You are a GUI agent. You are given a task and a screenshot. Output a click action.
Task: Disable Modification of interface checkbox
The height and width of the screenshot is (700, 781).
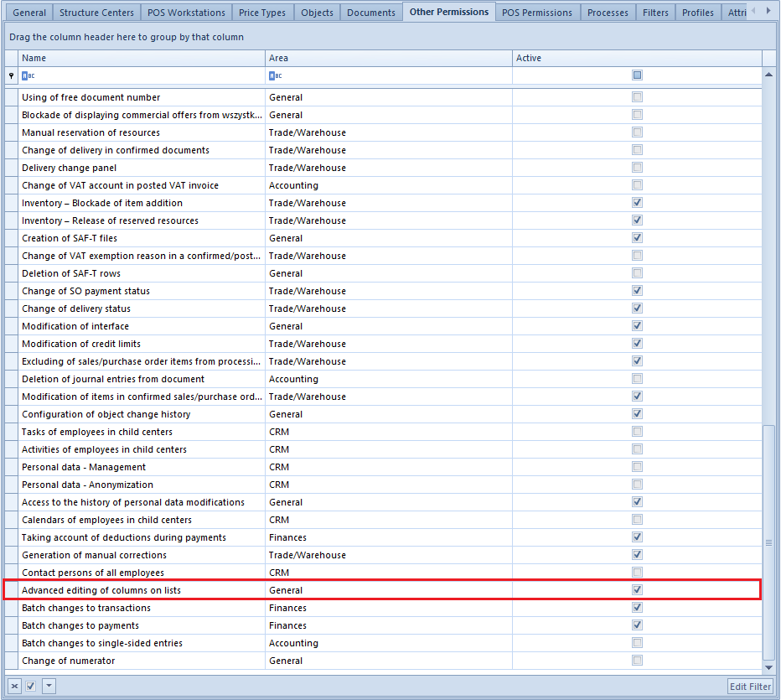click(637, 326)
